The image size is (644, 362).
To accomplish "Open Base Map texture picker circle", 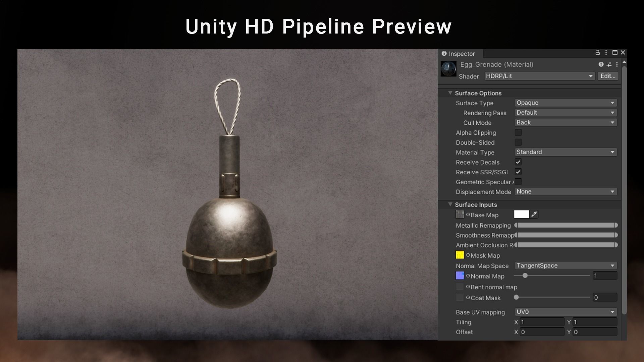I will (468, 215).
